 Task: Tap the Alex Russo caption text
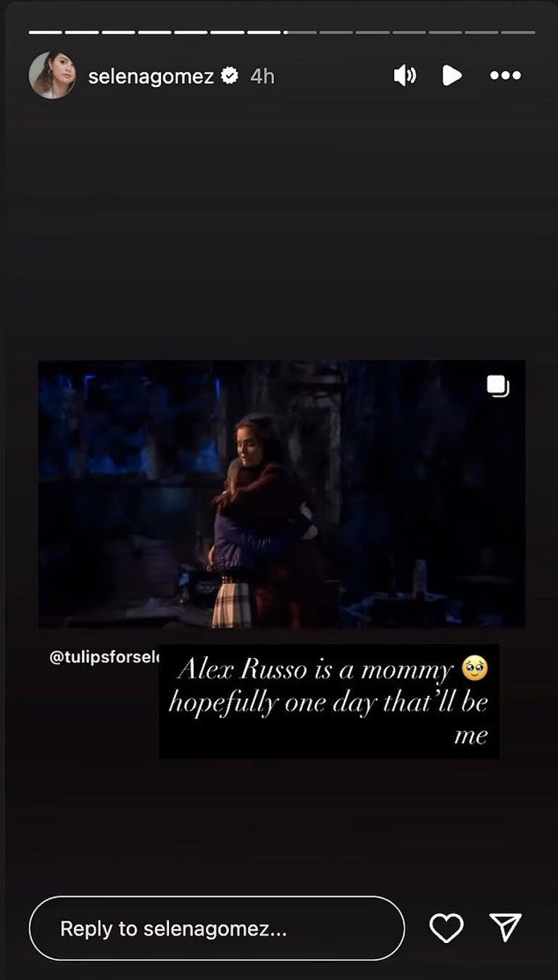pos(328,702)
